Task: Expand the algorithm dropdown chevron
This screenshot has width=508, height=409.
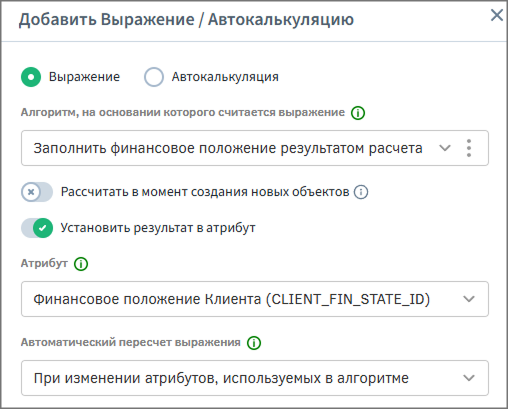Action: coord(445,148)
